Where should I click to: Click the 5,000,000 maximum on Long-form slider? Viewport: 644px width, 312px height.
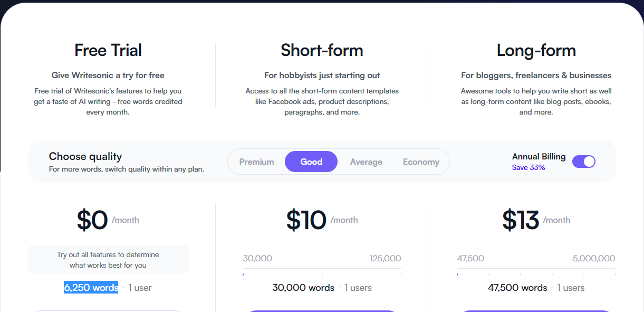[594, 259]
